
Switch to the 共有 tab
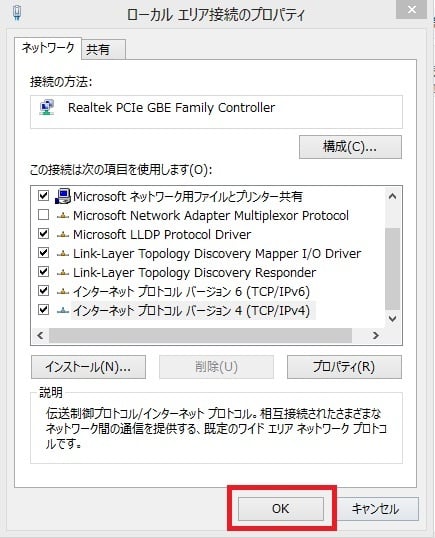pyautogui.click(x=103, y=50)
